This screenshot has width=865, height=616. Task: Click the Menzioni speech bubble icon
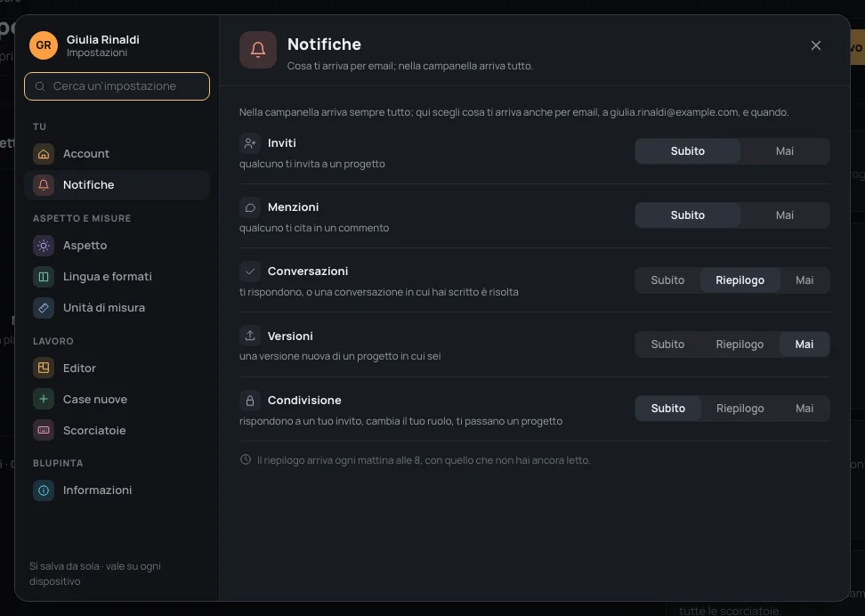coord(250,207)
